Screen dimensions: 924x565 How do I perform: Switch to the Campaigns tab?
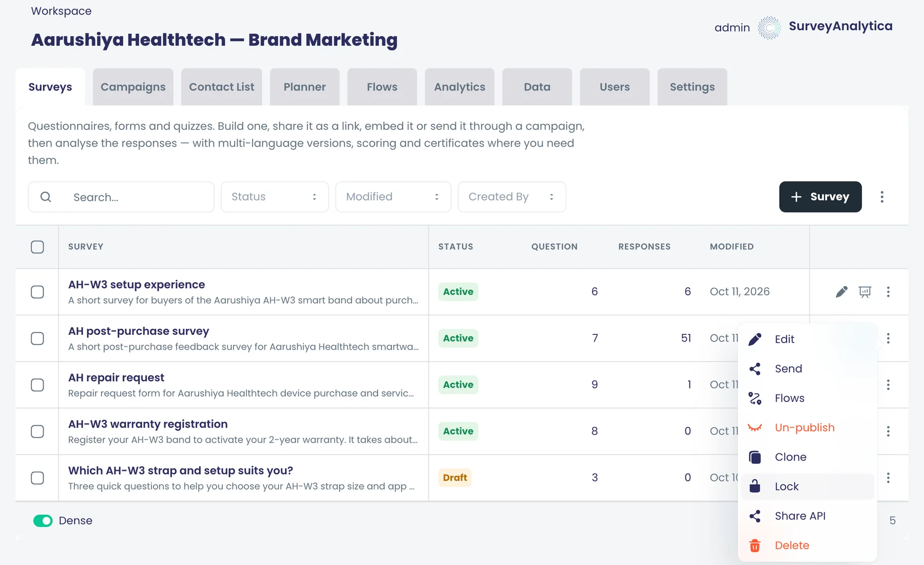[x=133, y=87]
